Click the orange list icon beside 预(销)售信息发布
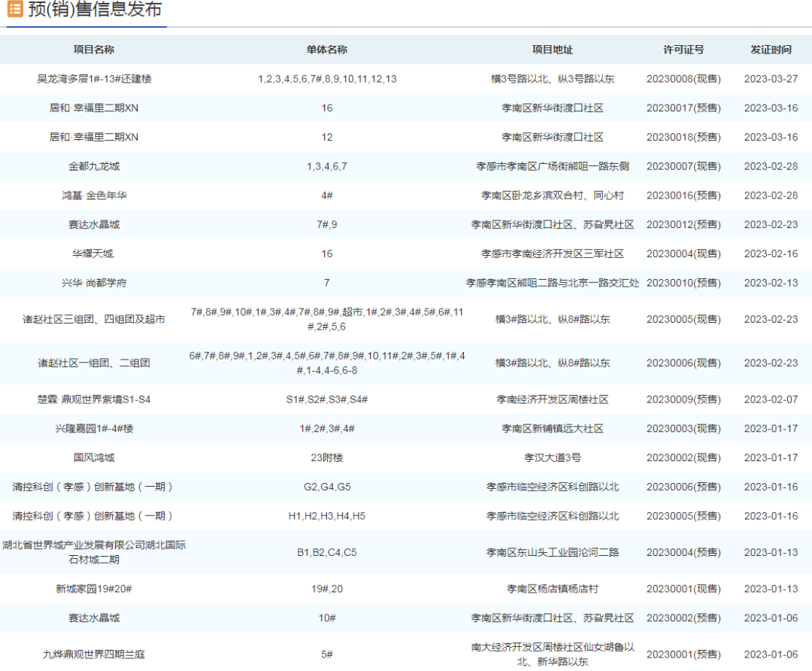The image size is (812, 671). (14, 11)
